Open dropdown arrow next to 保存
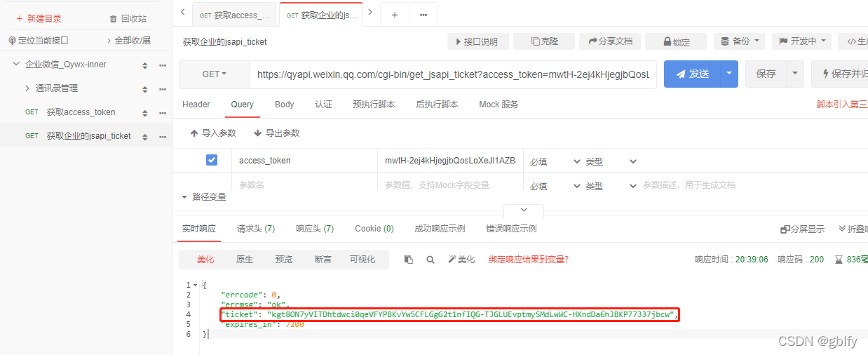 click(x=796, y=74)
